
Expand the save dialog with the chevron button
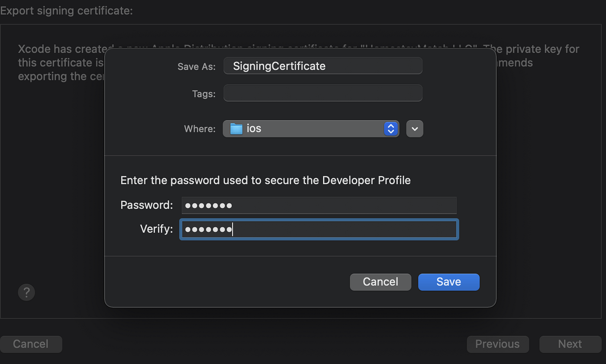pyautogui.click(x=415, y=129)
